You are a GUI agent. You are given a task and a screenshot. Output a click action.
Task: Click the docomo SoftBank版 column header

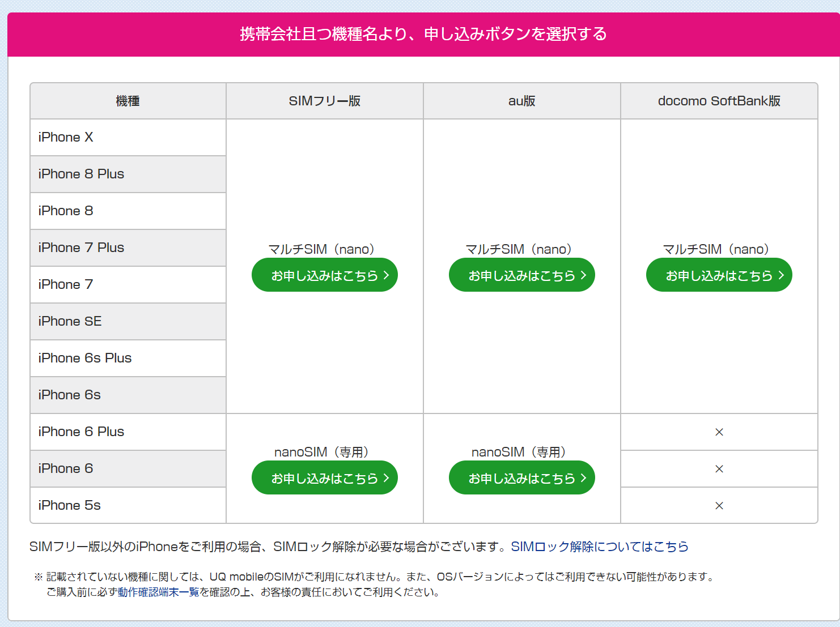(x=719, y=101)
